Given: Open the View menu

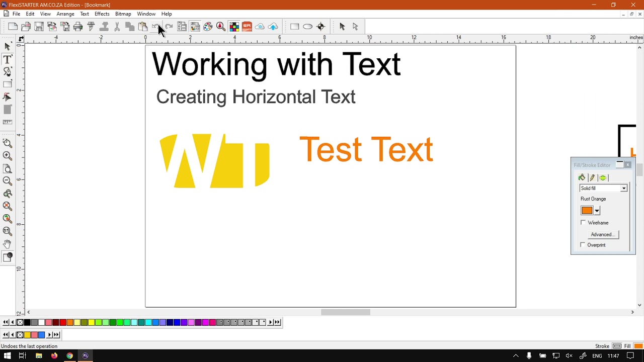Looking at the screenshot, I should click(x=45, y=14).
